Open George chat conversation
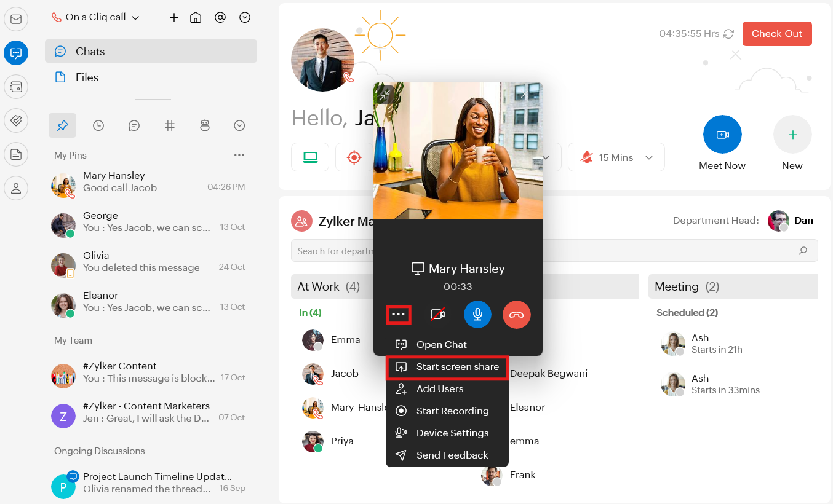The image size is (833, 504). click(151, 225)
